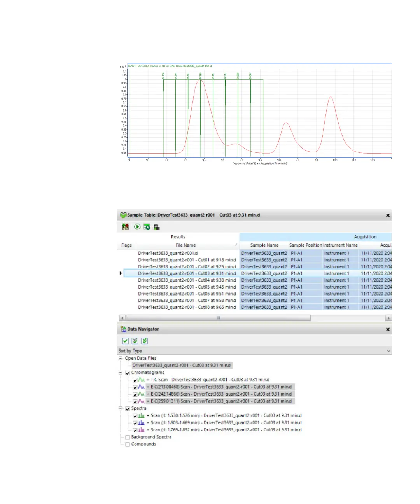Click first checkmark icon in Data Navigator toolbar

coord(125,341)
